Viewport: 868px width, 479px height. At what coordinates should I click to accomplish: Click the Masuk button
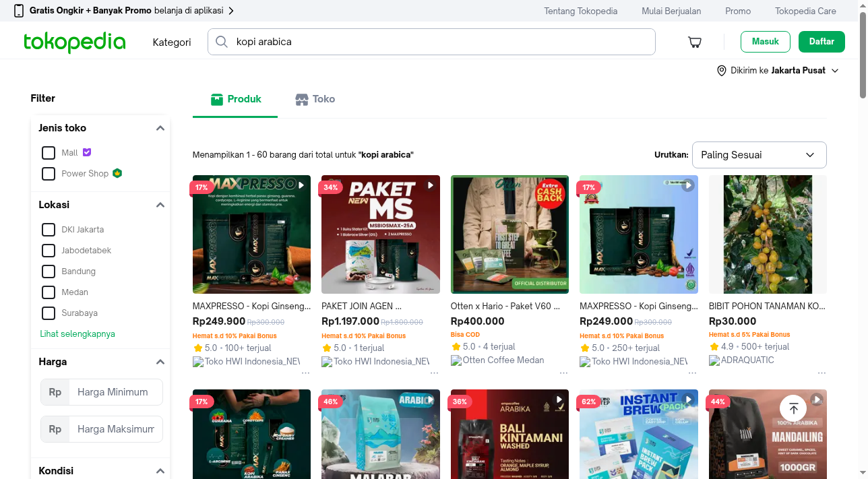[x=766, y=42]
